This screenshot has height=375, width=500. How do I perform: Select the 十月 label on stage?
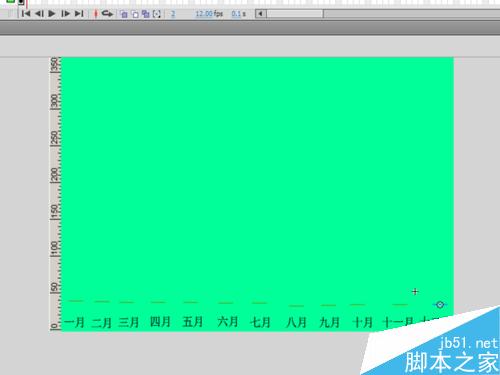(x=362, y=322)
